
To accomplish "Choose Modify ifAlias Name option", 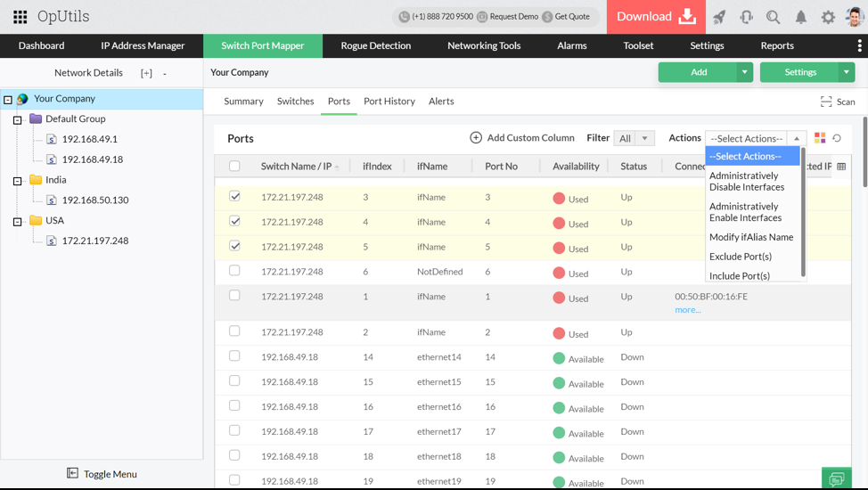I will pyautogui.click(x=750, y=237).
